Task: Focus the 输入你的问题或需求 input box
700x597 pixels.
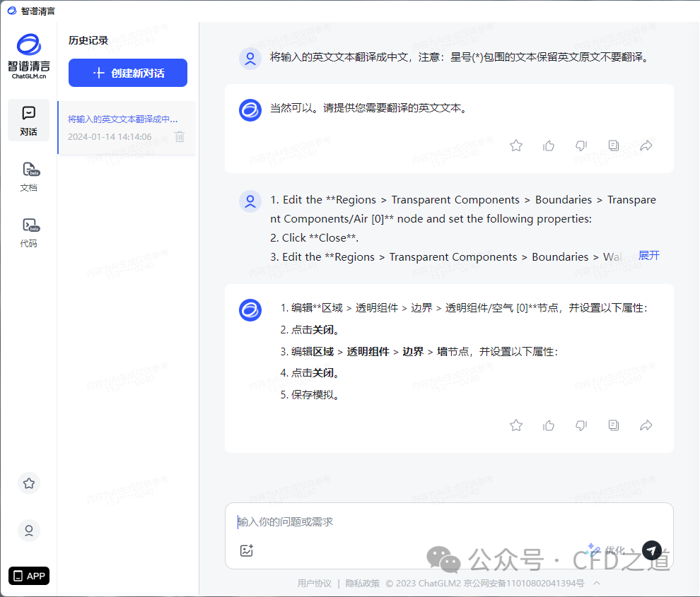Action: coord(449,522)
